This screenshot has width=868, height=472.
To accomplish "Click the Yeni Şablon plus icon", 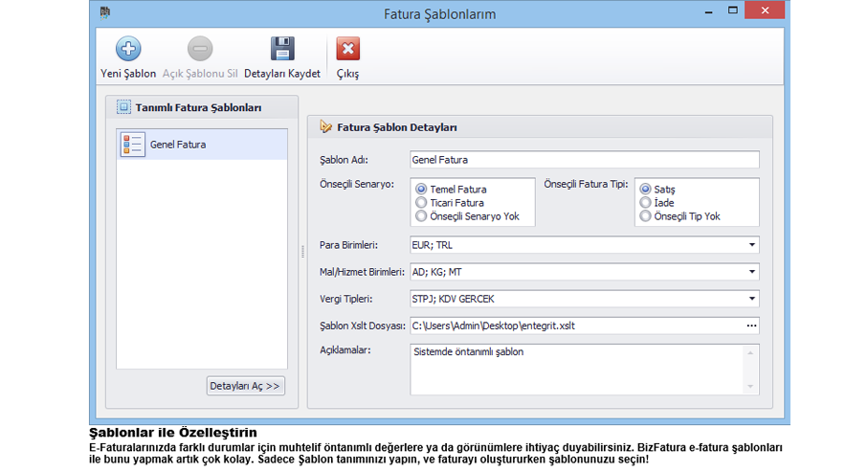I will pyautogui.click(x=128, y=49).
